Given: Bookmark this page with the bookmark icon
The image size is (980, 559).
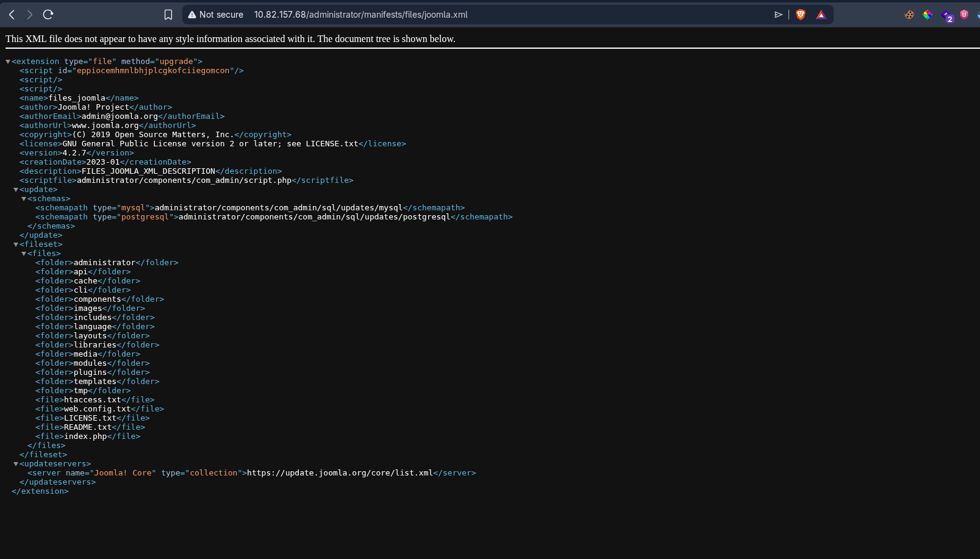Looking at the screenshot, I should (x=168, y=15).
